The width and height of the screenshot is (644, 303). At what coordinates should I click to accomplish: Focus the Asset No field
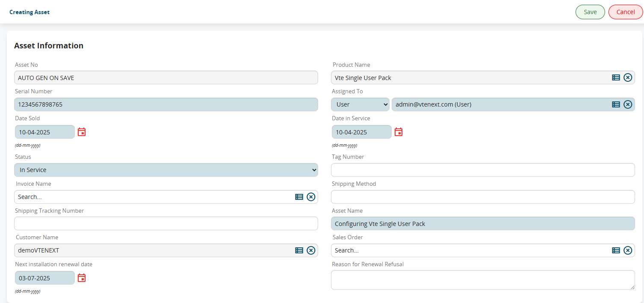[166, 77]
